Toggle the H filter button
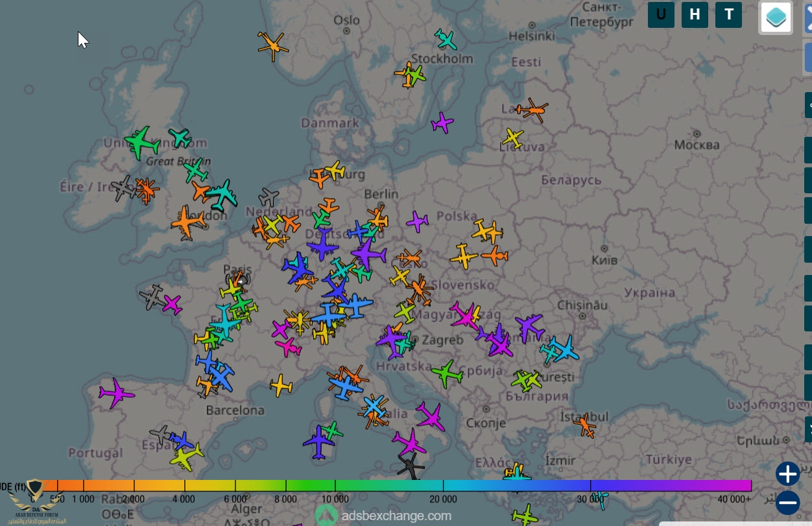Image resolution: width=812 pixels, height=526 pixels. [695, 15]
